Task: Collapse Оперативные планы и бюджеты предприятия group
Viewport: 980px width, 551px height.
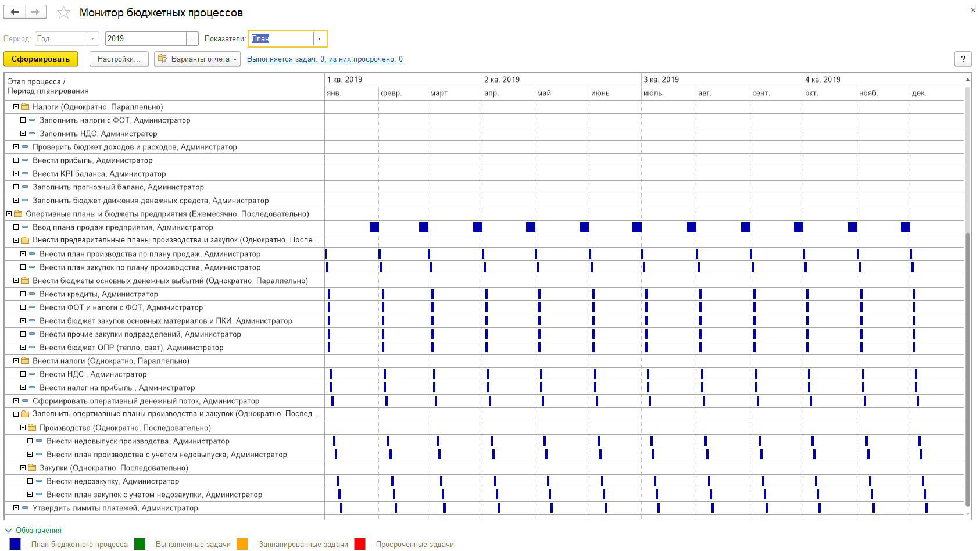Action: coord(9,214)
